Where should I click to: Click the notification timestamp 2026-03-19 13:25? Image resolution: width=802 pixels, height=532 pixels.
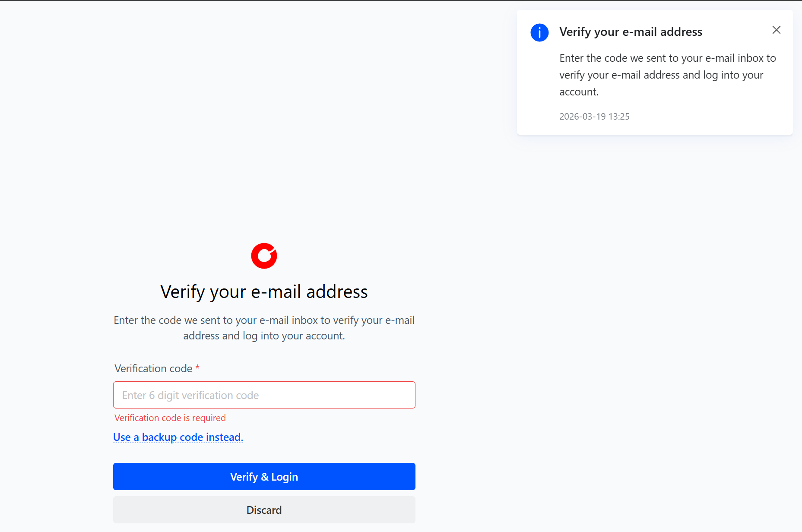tap(594, 117)
